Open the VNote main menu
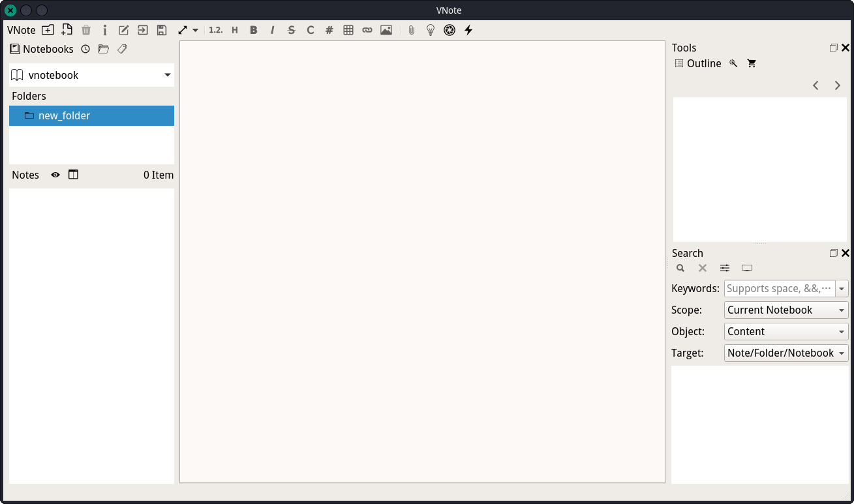Image resolution: width=854 pixels, height=504 pixels. [22, 30]
